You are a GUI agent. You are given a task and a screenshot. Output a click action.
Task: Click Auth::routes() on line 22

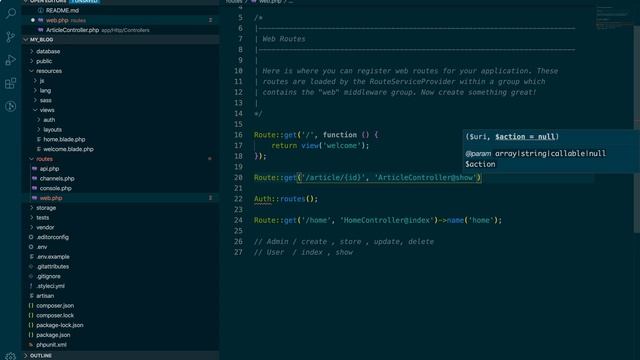click(x=286, y=199)
